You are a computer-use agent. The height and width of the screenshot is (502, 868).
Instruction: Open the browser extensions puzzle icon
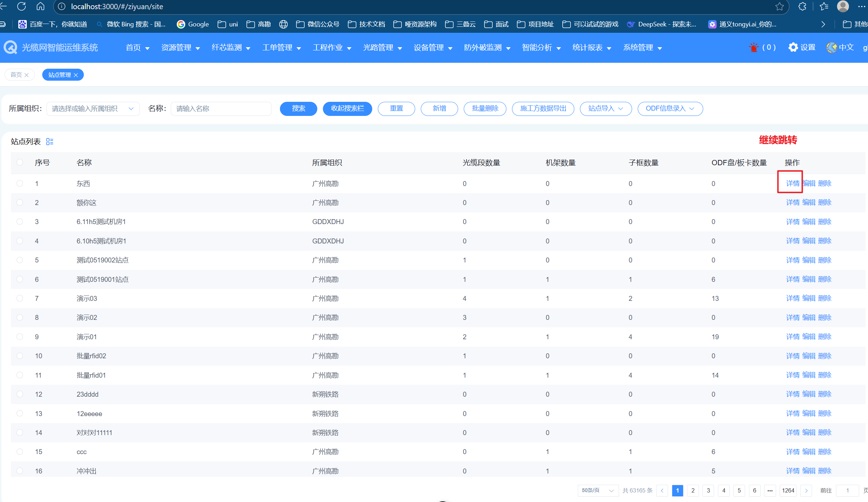coord(802,6)
